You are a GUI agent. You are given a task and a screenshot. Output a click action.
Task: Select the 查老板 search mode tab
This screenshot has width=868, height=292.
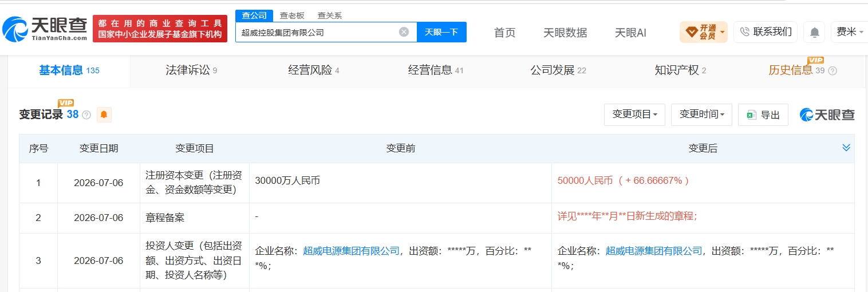[292, 15]
